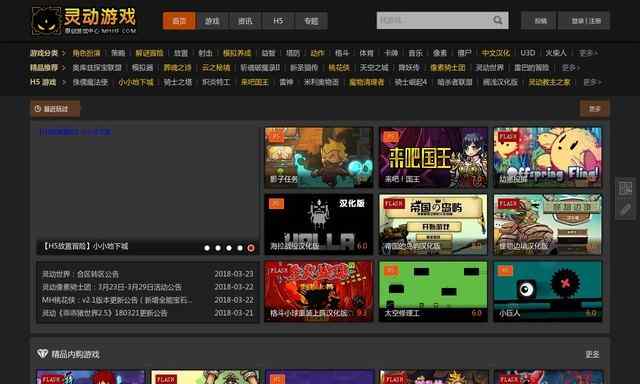This screenshot has height=384, width=640.
Task: Open the U3D category link
Action: pyautogui.click(x=528, y=53)
